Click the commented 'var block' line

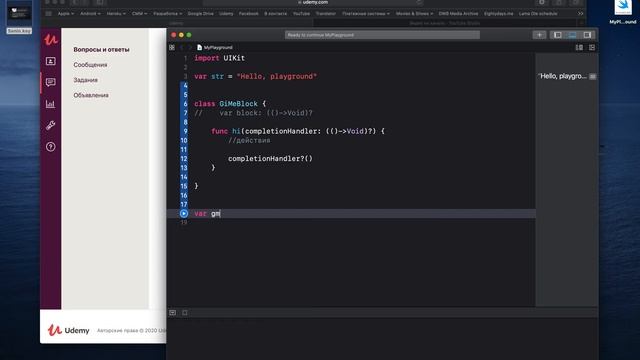(253, 113)
